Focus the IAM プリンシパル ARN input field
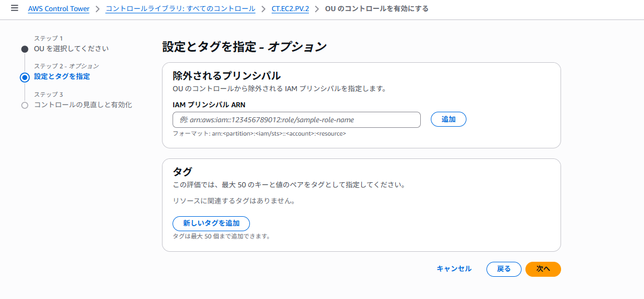 [x=296, y=119]
